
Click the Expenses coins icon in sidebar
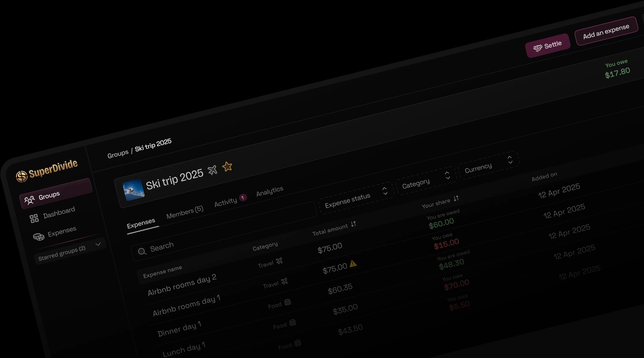point(39,237)
